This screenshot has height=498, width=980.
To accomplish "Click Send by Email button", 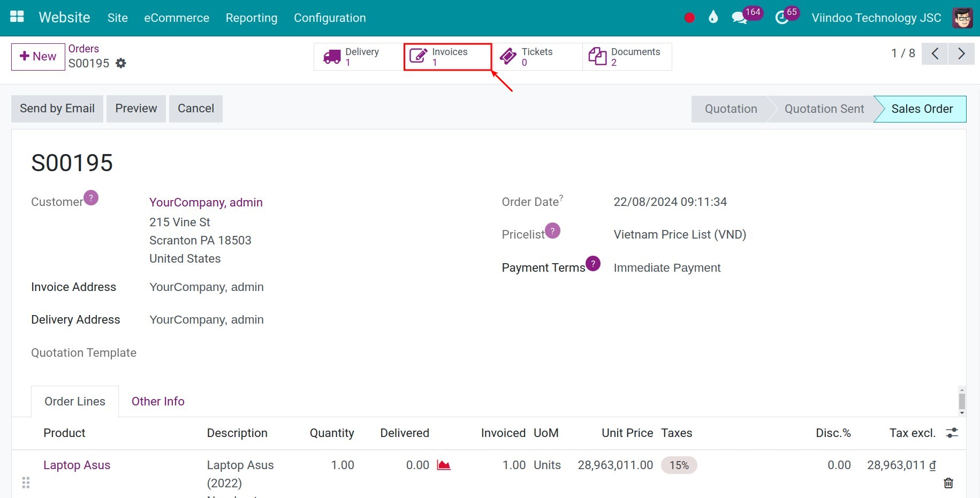I will (x=57, y=109).
